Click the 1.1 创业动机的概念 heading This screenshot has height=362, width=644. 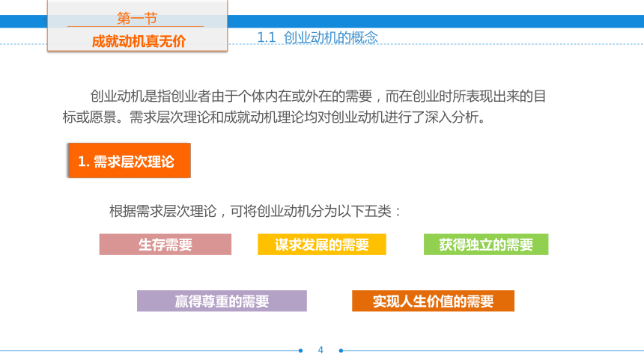click(x=317, y=37)
